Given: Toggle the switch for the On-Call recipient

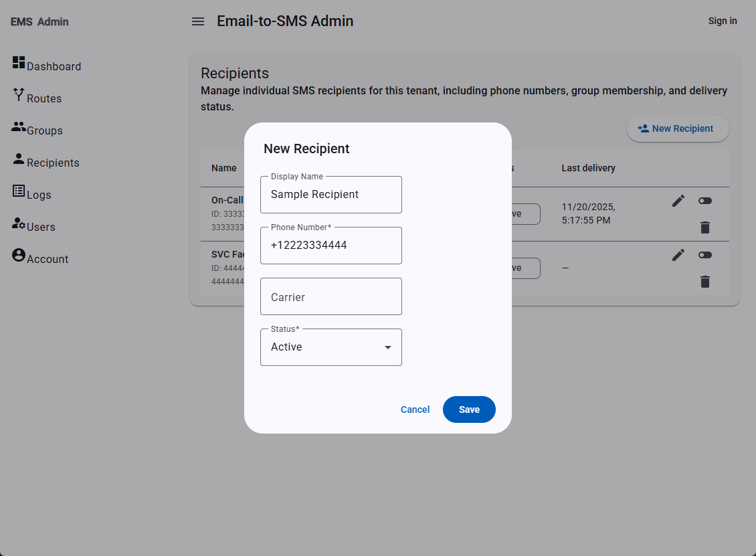Looking at the screenshot, I should tap(705, 200).
